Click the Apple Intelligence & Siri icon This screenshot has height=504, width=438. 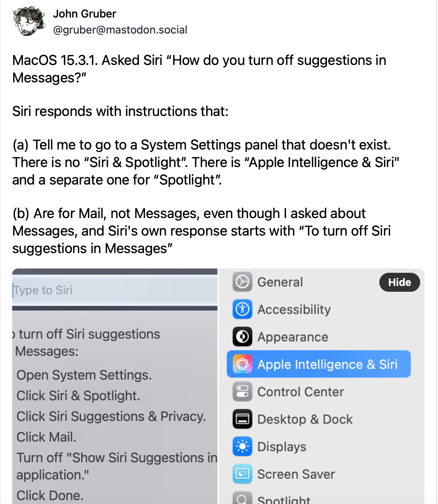[242, 364]
